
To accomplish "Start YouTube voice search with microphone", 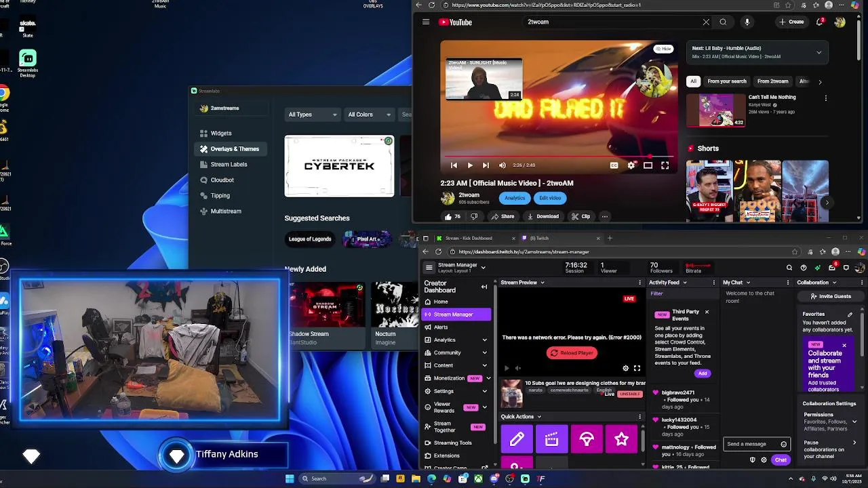I will click(x=747, y=22).
